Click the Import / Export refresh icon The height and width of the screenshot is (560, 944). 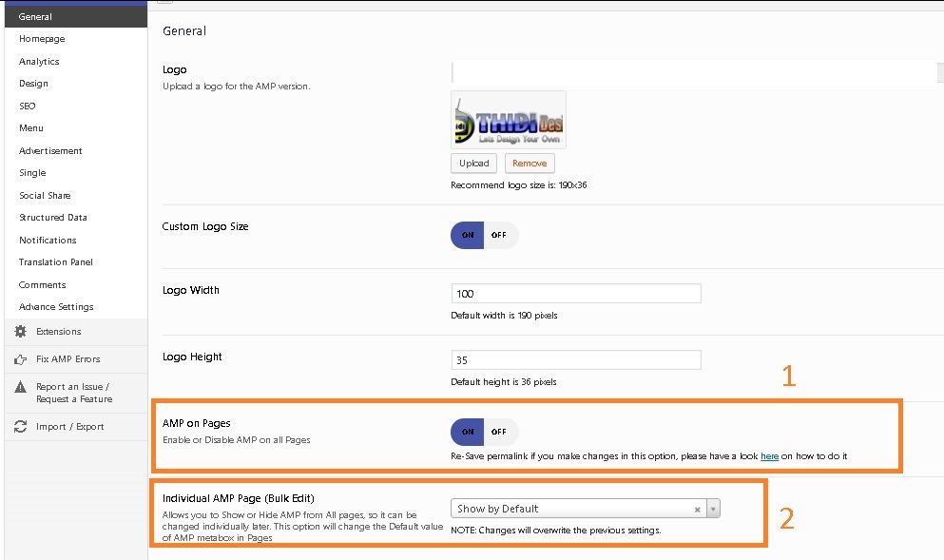pos(20,427)
